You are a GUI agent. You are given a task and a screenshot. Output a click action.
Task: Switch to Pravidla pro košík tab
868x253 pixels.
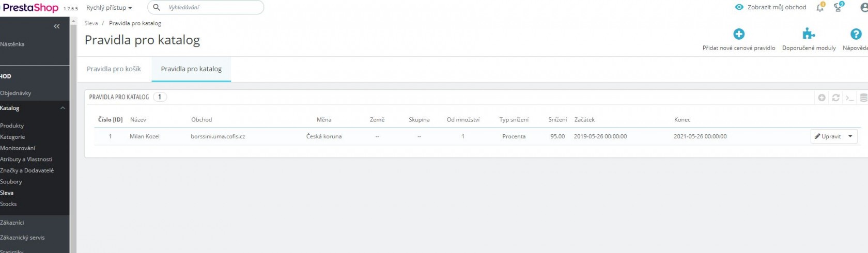tap(114, 69)
